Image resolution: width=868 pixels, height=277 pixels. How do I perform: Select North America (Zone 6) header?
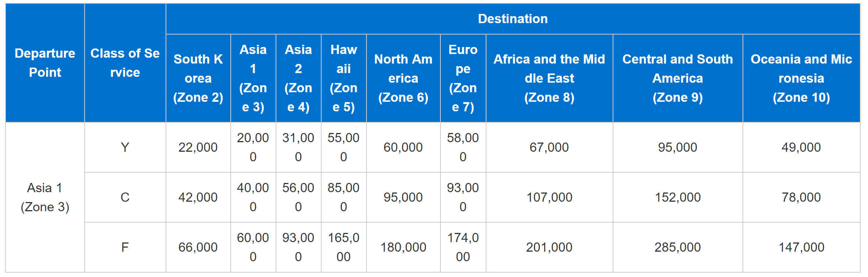click(403, 78)
